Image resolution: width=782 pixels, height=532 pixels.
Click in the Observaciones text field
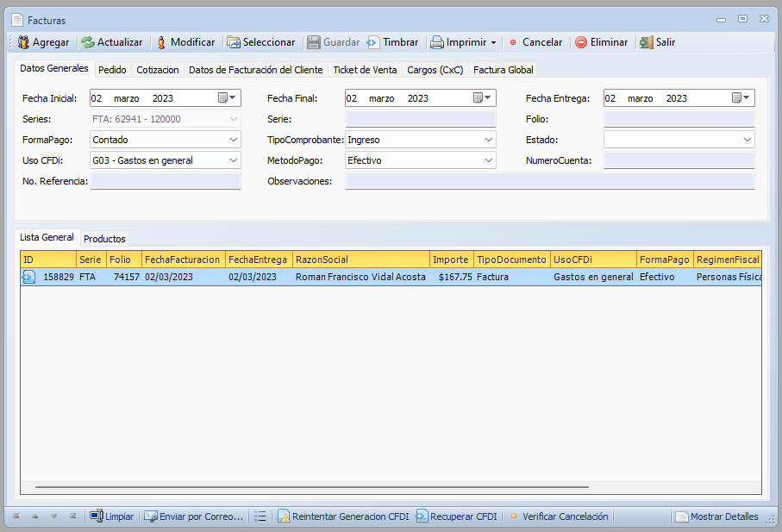coord(549,181)
